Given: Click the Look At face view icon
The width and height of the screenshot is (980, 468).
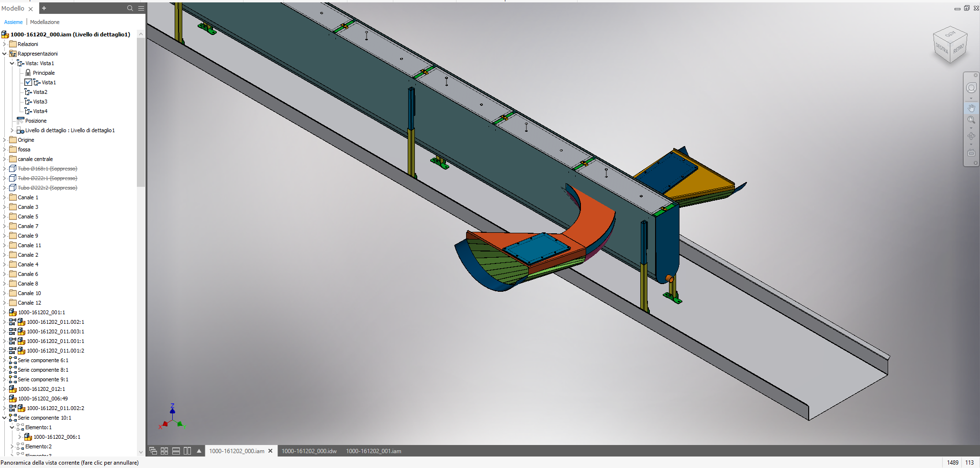Looking at the screenshot, I should pos(971,153).
